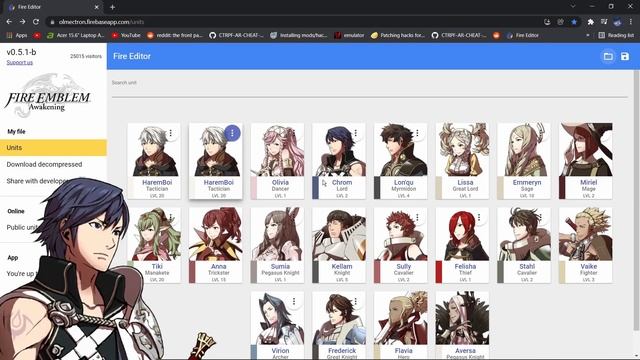
Task: Select the Emmeryn Sage unit card
Action: [524, 161]
